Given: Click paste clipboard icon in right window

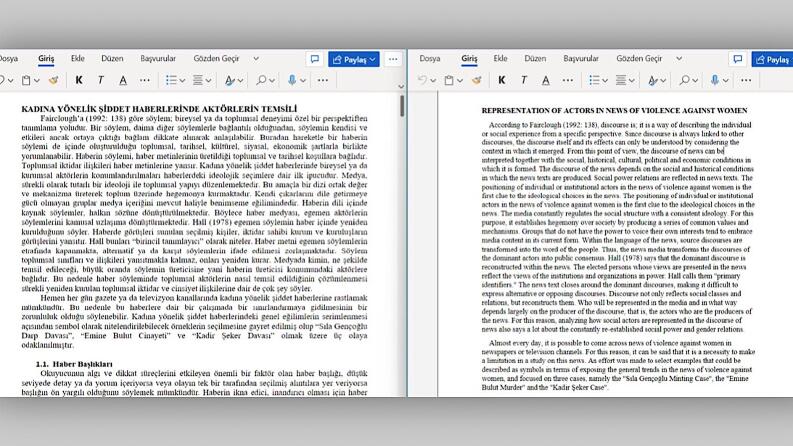Looking at the screenshot, I should [x=449, y=80].
